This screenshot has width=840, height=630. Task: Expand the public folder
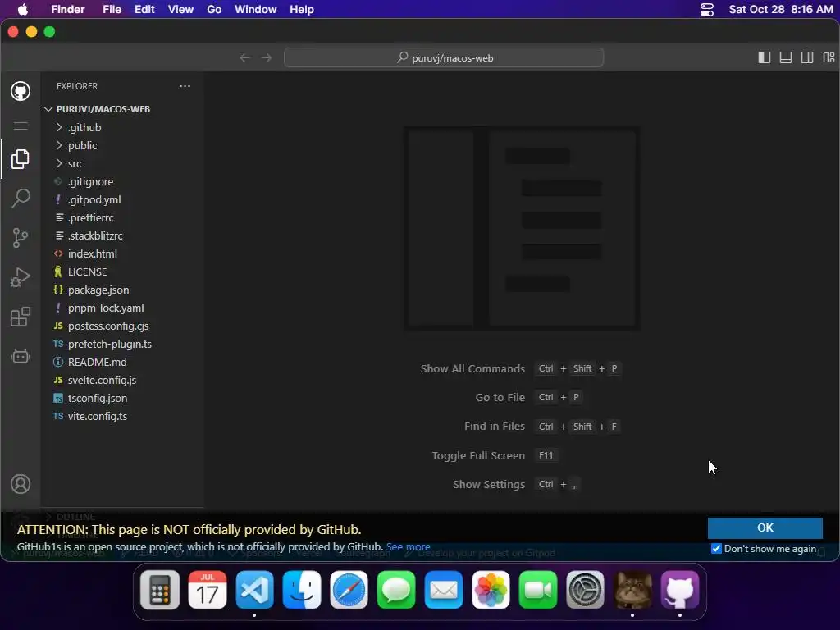tap(121, 146)
